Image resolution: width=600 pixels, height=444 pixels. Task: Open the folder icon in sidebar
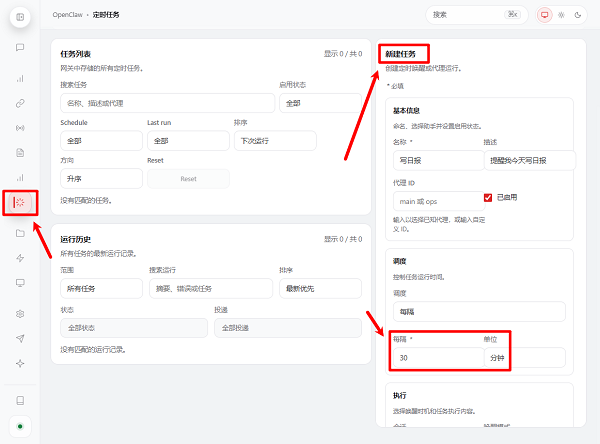pyautogui.click(x=20, y=233)
